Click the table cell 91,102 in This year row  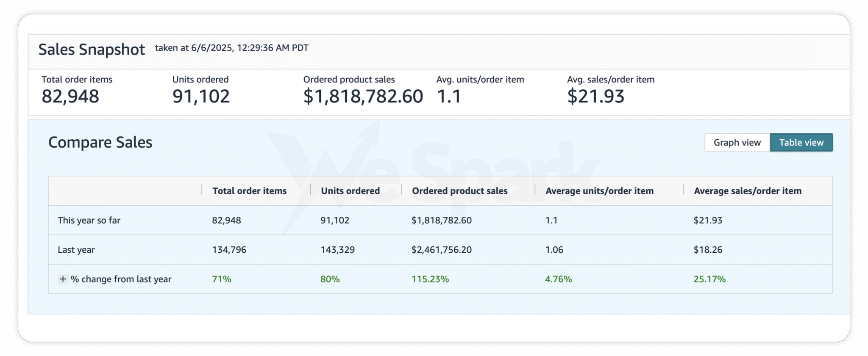point(335,220)
